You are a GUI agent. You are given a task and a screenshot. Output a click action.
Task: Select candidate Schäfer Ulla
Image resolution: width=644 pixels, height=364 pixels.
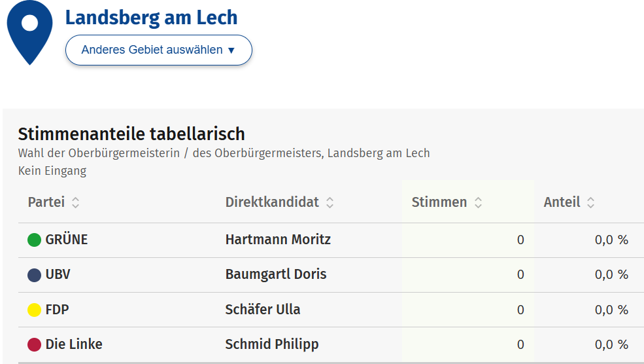tap(263, 309)
